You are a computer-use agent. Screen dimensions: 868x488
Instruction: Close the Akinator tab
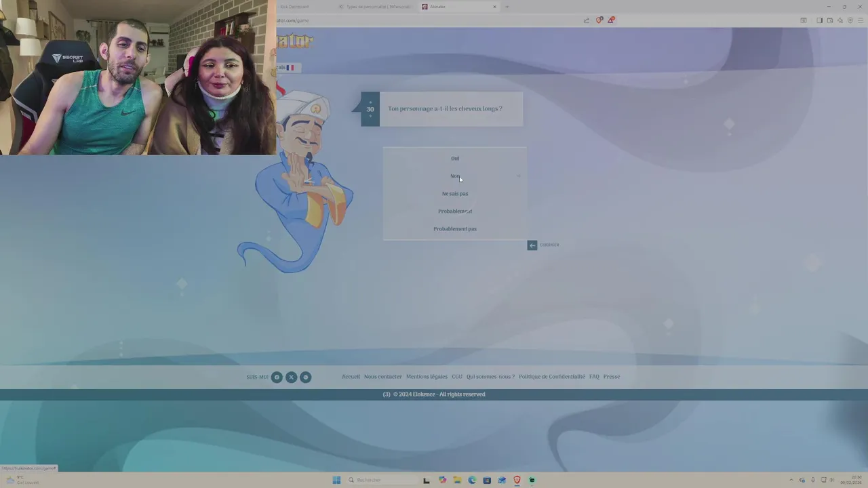494,7
